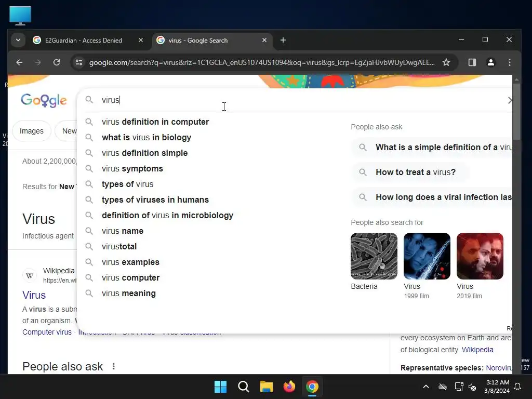This screenshot has width=532, height=399.
Task: Click How to treat a virus? question
Action: point(410,172)
